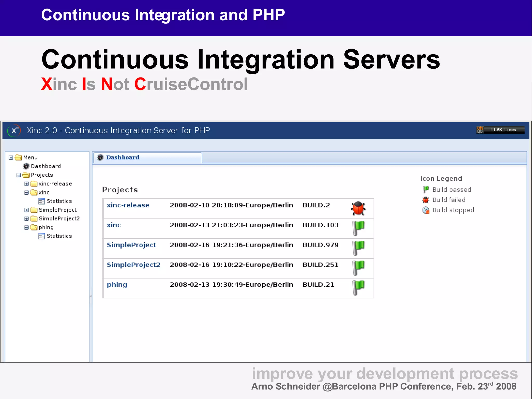The image size is (532, 399).
Task: Open Statistics under xinc project
Action: click(59, 201)
